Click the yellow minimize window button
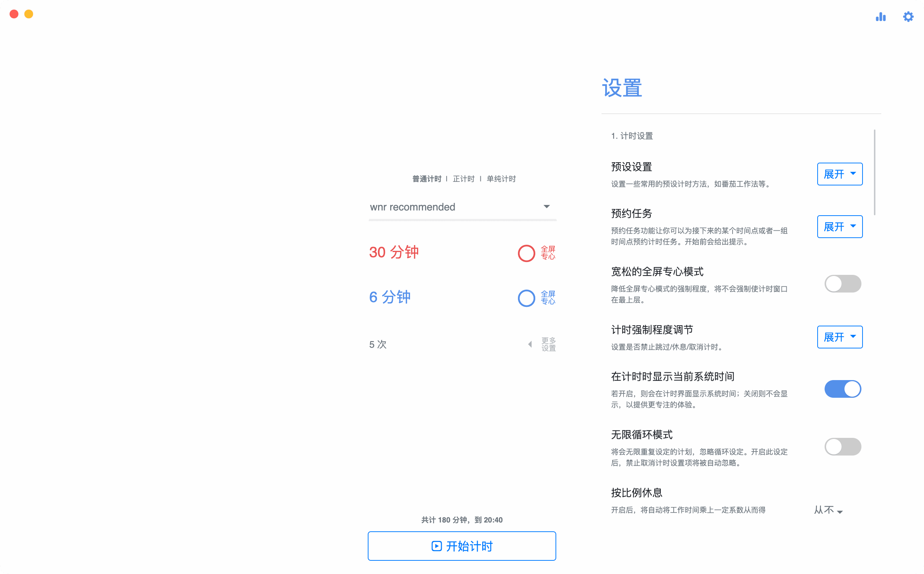This screenshot has height=574, width=924. pyautogui.click(x=29, y=14)
